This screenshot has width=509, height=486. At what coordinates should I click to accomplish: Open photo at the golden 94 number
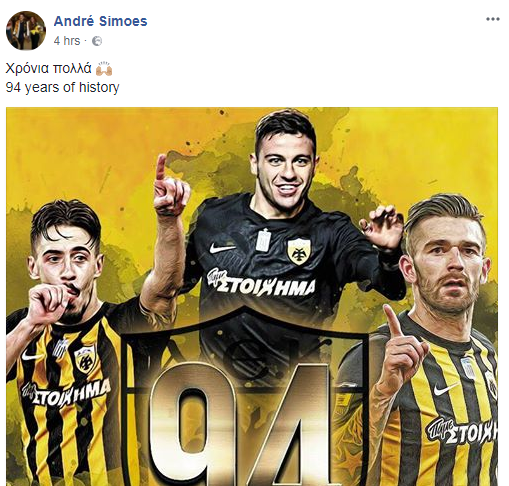click(240, 425)
